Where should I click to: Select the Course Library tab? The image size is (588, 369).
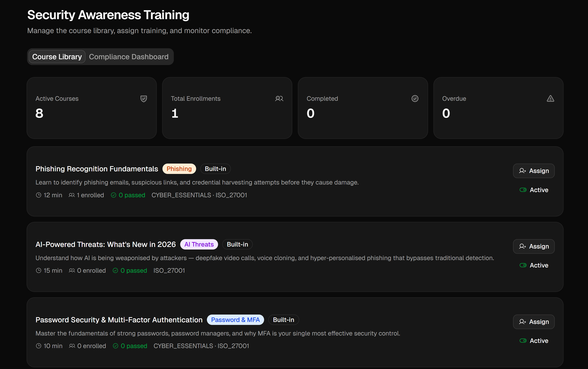pos(57,57)
